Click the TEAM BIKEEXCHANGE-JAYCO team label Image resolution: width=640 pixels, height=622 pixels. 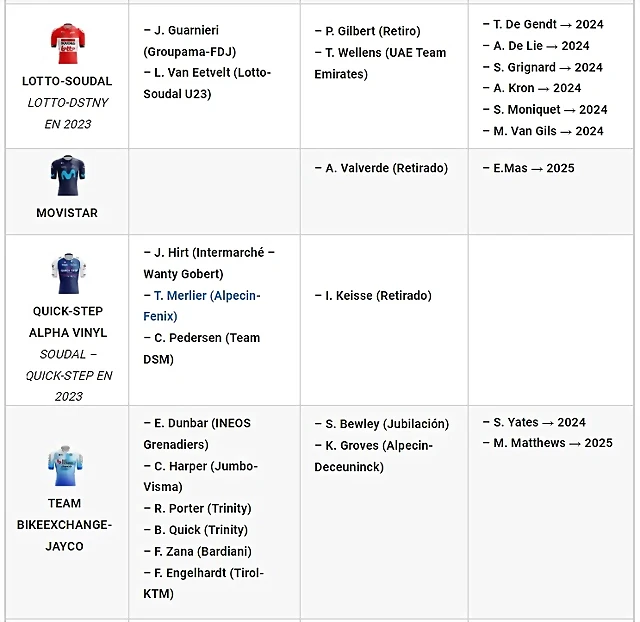(64, 524)
